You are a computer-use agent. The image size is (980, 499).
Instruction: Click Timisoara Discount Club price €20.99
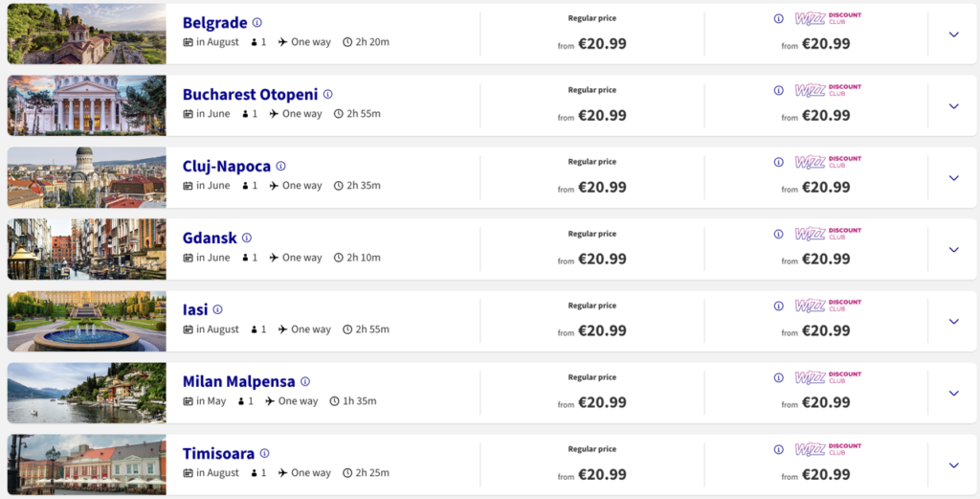click(826, 475)
